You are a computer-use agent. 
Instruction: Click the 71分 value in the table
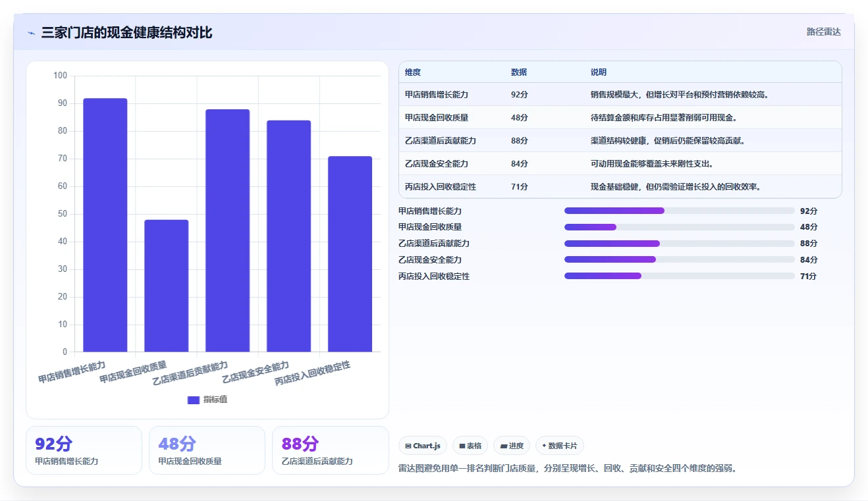[519, 187]
